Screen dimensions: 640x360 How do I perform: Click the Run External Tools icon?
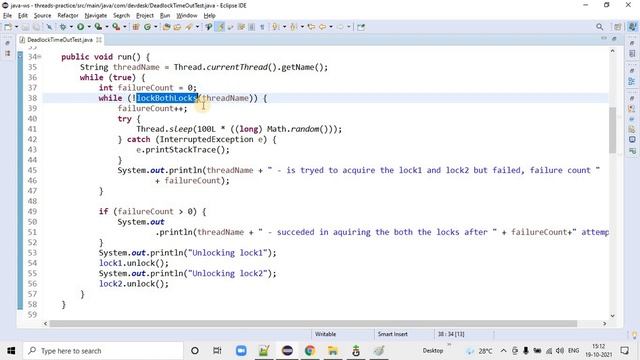[116, 27]
